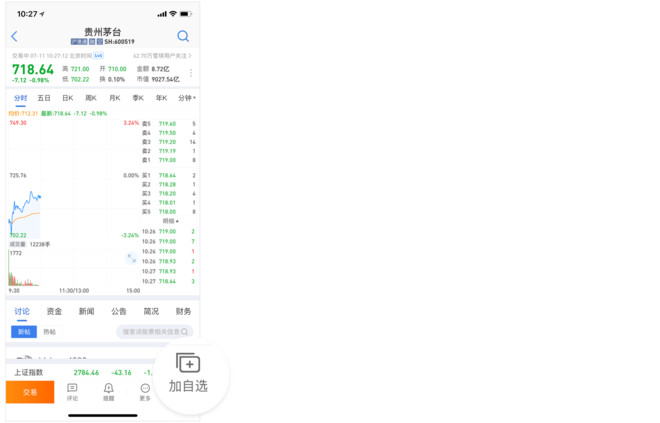Open the three-dot quote details menu

[191, 73]
